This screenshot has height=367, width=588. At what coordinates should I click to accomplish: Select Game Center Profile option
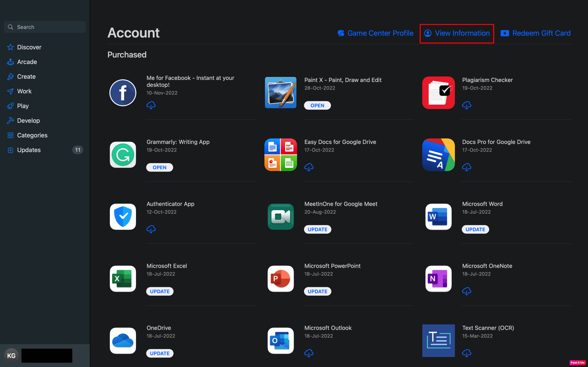click(375, 33)
